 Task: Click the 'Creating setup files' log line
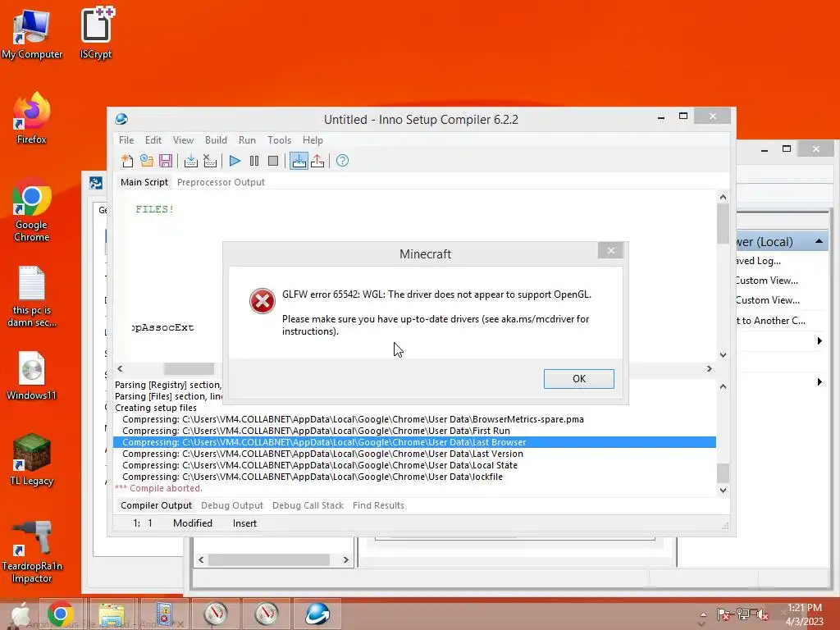156,408
